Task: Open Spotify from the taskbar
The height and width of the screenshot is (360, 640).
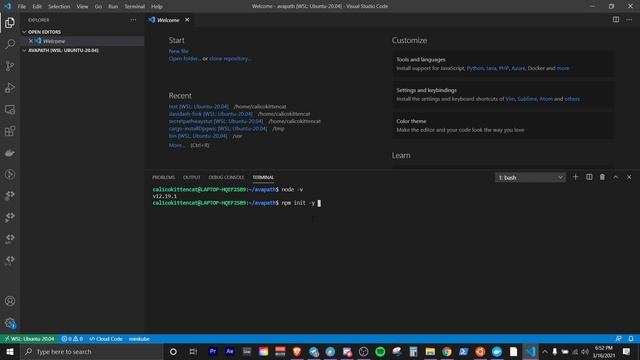Action: (380, 351)
